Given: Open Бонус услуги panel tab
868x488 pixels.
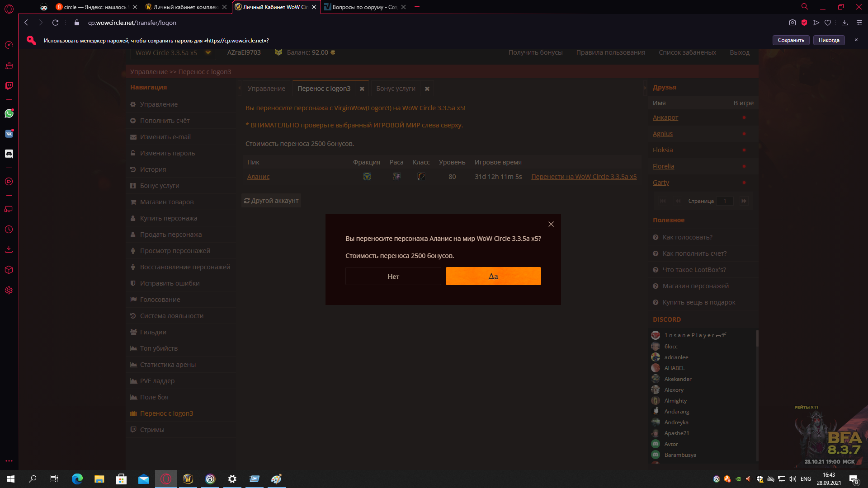Looking at the screenshot, I should pyautogui.click(x=396, y=89).
